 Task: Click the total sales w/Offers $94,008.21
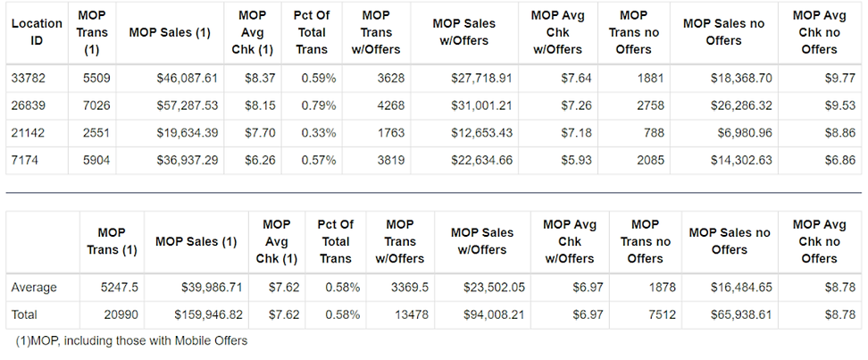coord(494,314)
